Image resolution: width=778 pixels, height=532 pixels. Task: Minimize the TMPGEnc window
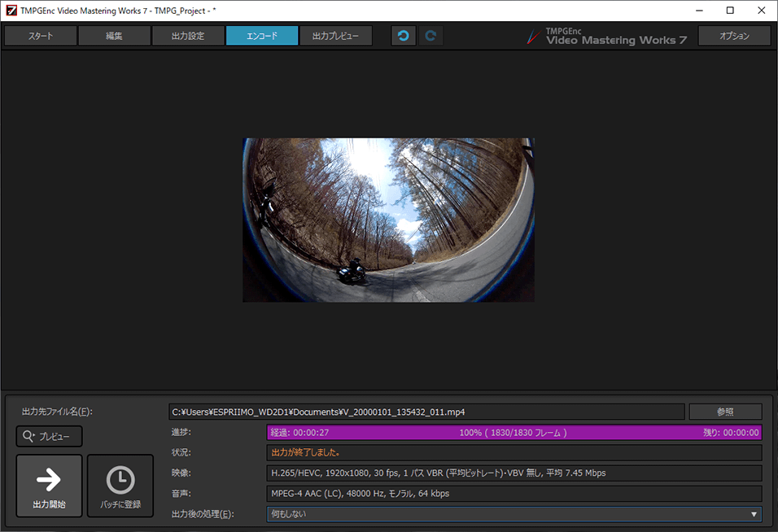pos(699,11)
